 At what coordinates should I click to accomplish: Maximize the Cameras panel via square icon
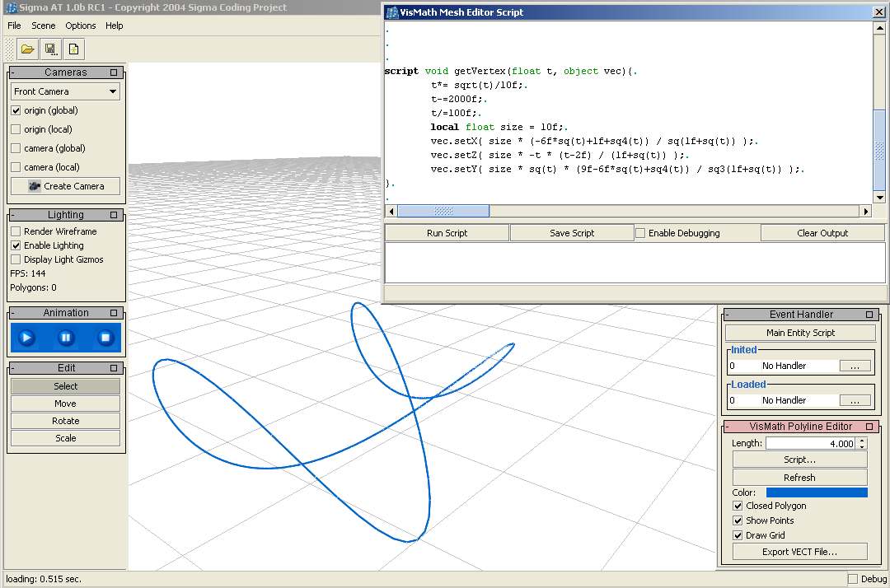pyautogui.click(x=114, y=72)
